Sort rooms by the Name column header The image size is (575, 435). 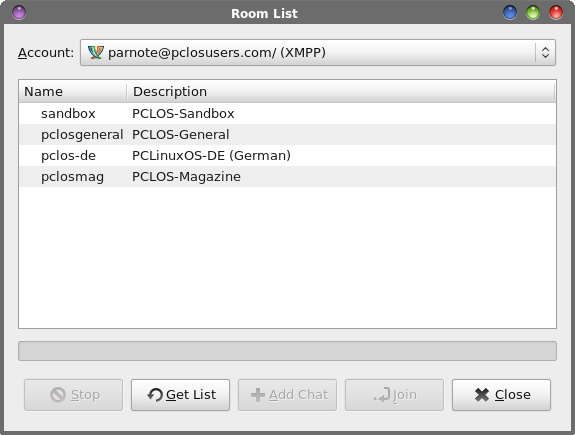click(x=73, y=91)
